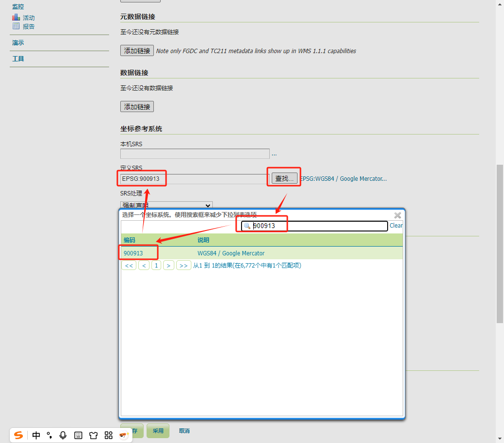
Task: Open the EPSG:WGS84 / Google Mercator link
Action: click(x=343, y=178)
